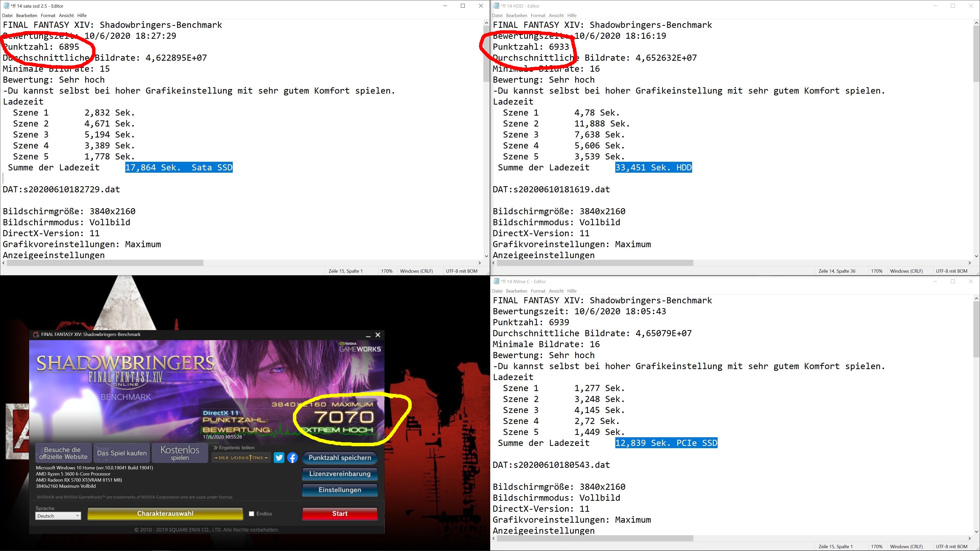Share the result via the Facebook icon
This screenshot has width=980, height=551.
point(292,457)
